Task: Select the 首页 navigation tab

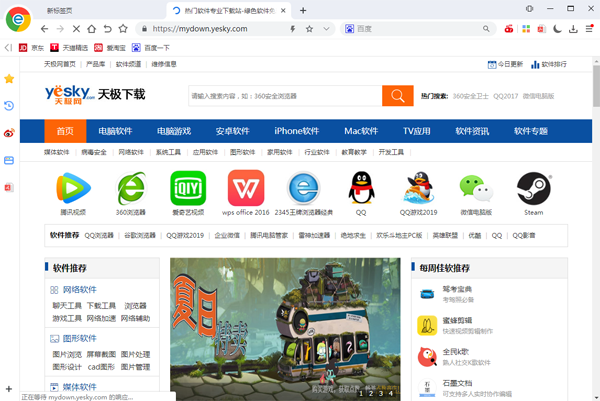Action: [x=65, y=131]
